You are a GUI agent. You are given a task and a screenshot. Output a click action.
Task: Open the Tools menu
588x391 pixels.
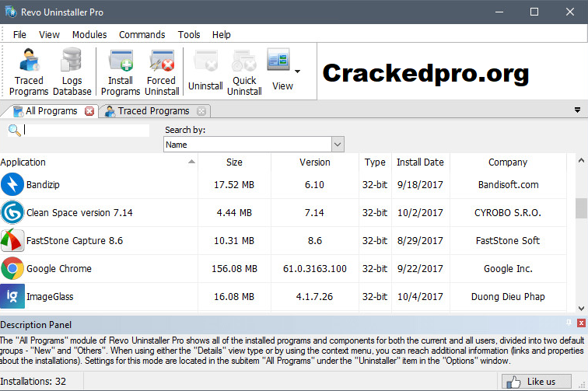pos(189,34)
